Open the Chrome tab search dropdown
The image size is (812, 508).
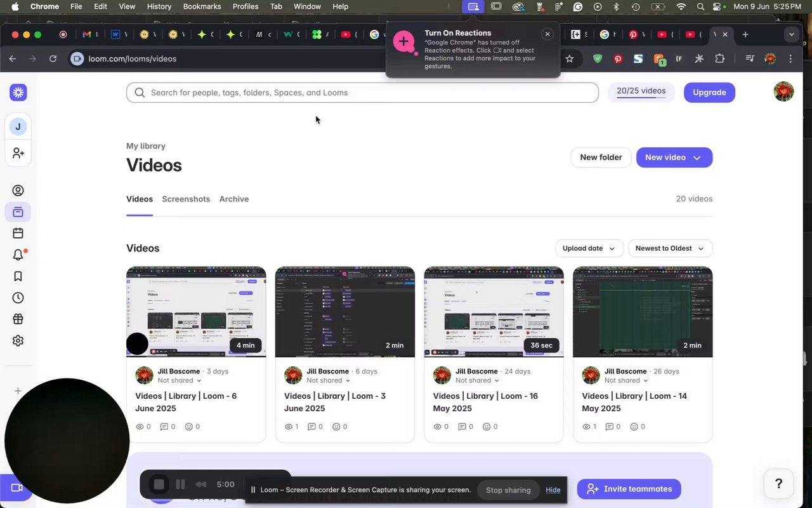[x=791, y=34]
